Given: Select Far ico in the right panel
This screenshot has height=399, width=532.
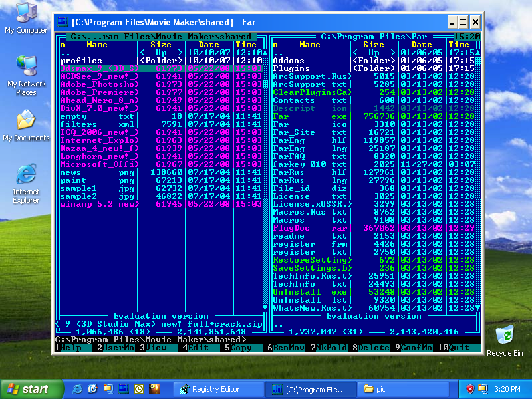Looking at the screenshot, I should pos(374,124).
